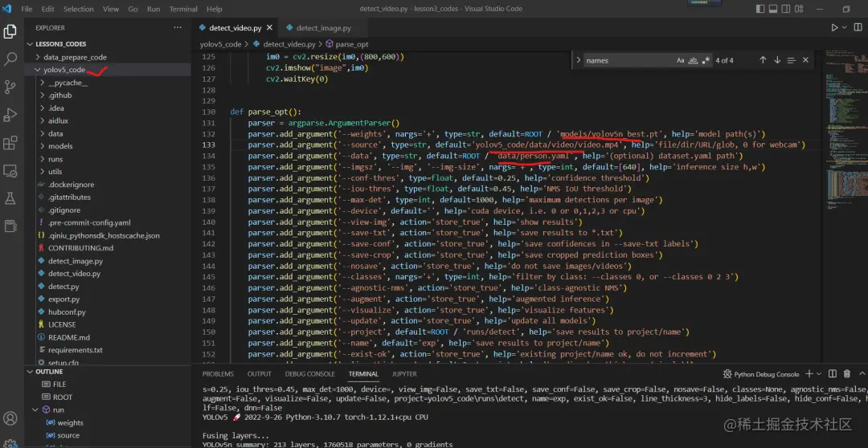868x448 pixels.
Task: Open the Search view in activity bar
Action: pos(10,59)
